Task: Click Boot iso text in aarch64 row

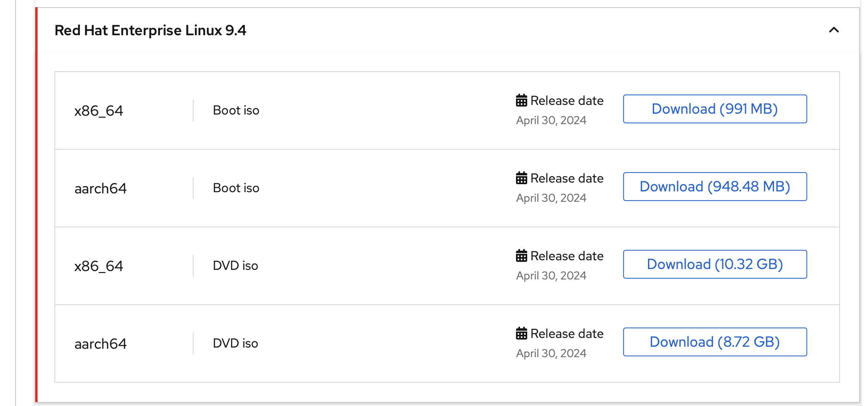Action: pos(236,188)
